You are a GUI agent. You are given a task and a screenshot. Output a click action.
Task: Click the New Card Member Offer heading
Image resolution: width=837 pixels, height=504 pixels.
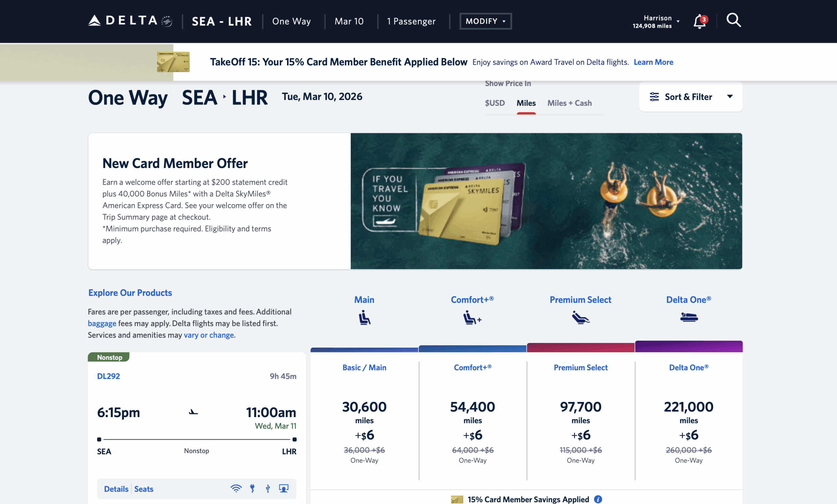(175, 163)
